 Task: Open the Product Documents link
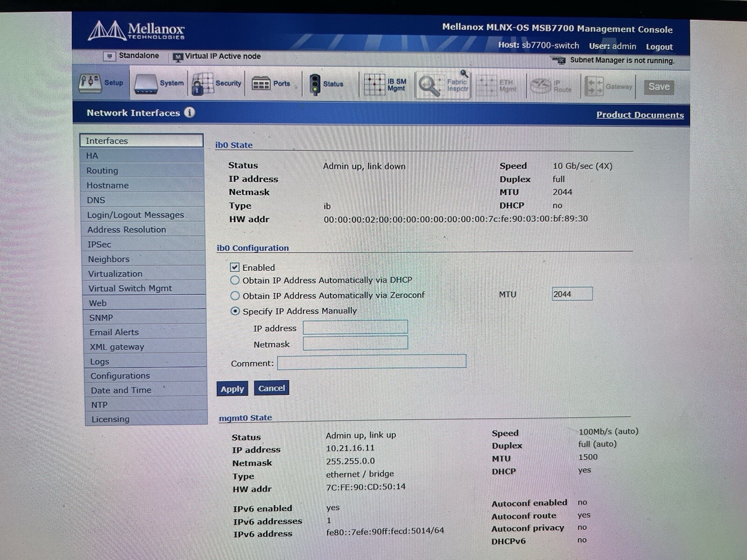[640, 115]
